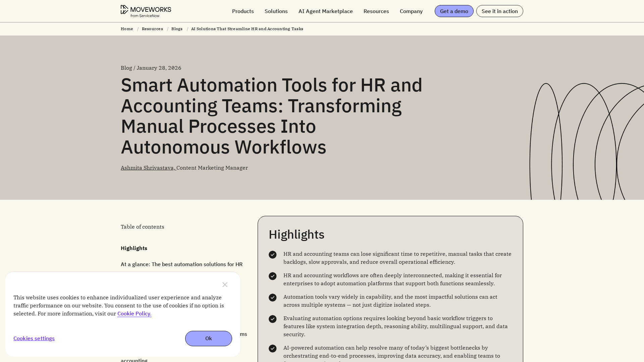Click the checkmark icon beside Evaluating automation options

273,319
